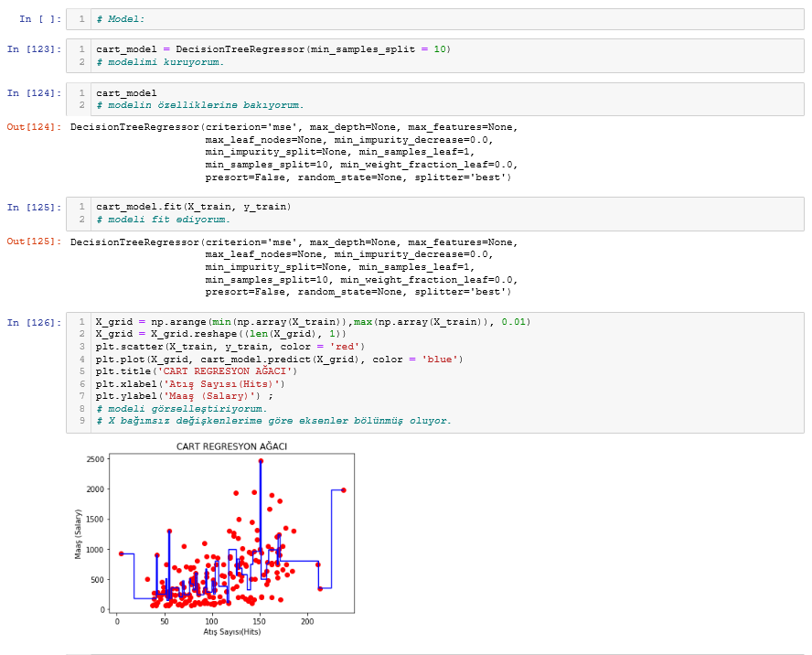Click the first 'DecisionTreeRegressor(criterion=' line in Out[125]
This screenshot has width=812, height=655.
point(294,242)
